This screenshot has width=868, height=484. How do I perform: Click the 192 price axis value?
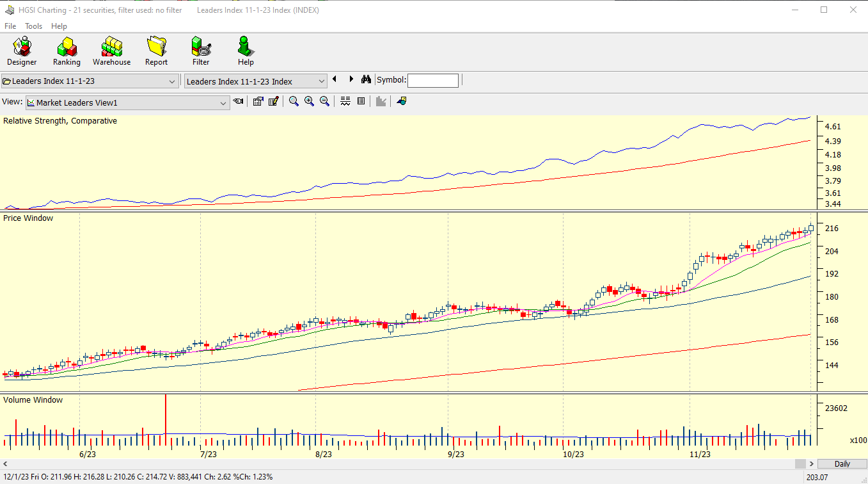[832, 273]
